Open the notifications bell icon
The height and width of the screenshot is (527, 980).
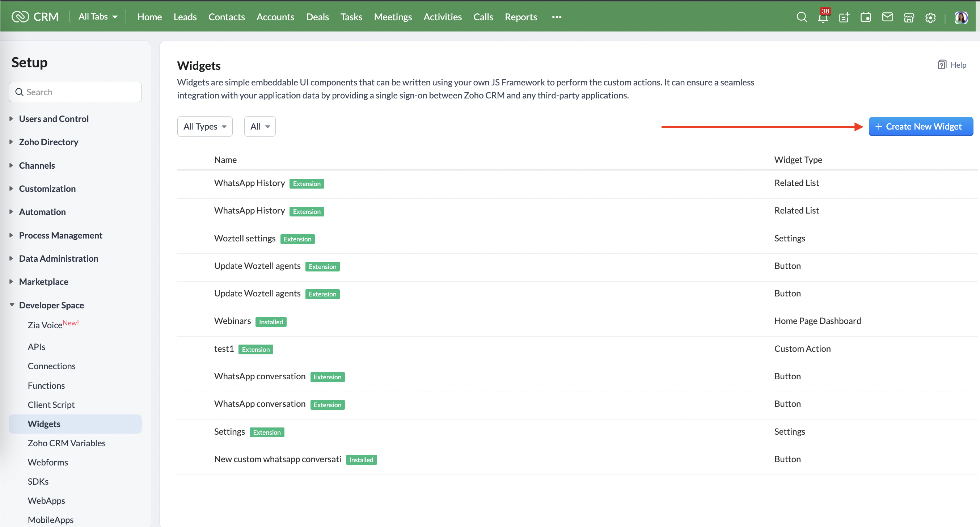tap(823, 17)
